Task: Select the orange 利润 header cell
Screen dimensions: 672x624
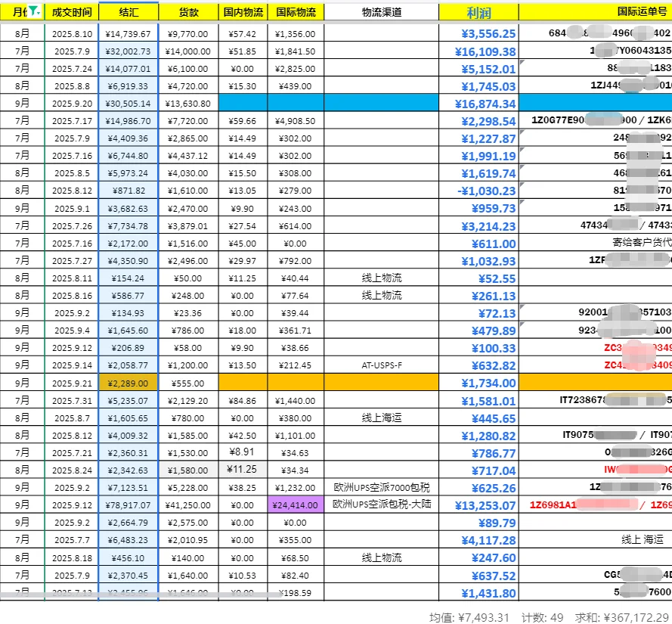Action: coord(477,11)
